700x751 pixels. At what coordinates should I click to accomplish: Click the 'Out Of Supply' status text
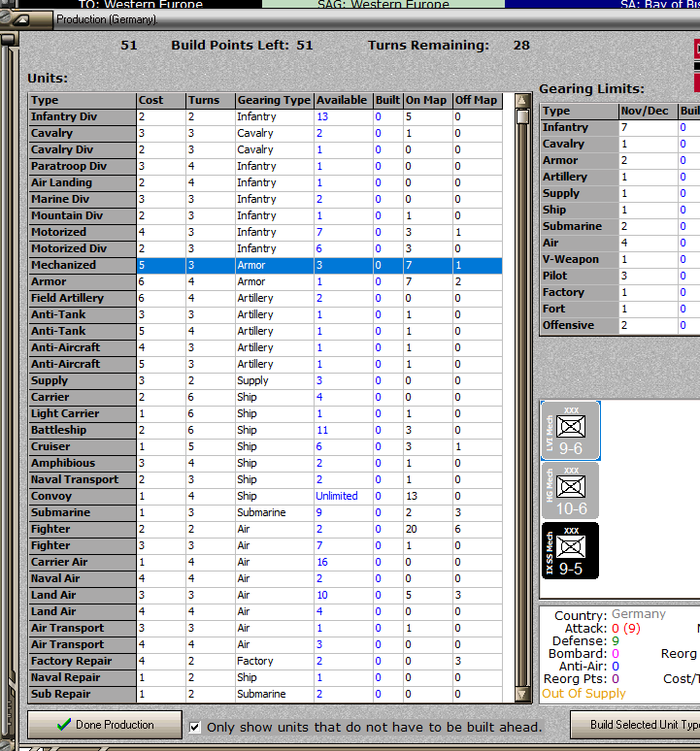coord(583,694)
